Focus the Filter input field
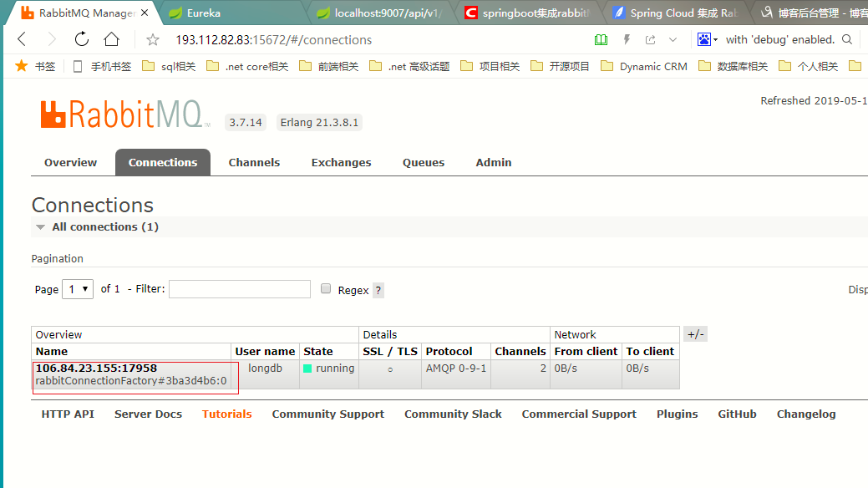The image size is (868, 488). click(240, 289)
